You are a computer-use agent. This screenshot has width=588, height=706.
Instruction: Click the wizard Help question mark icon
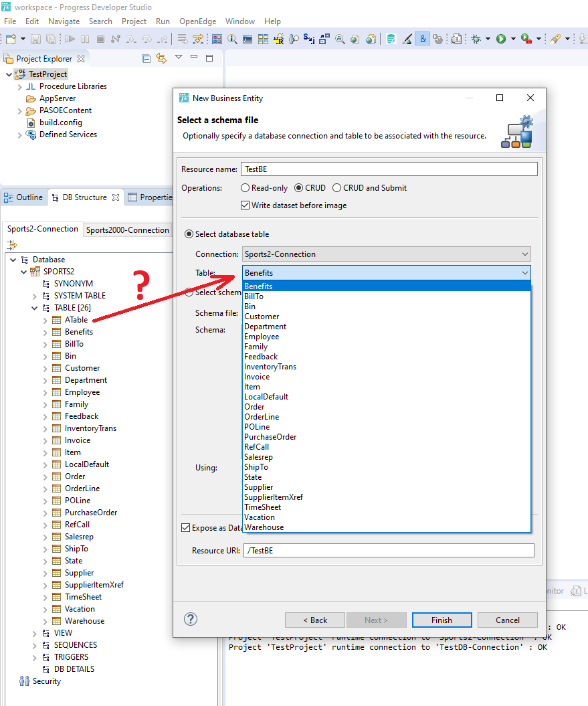pyautogui.click(x=191, y=619)
